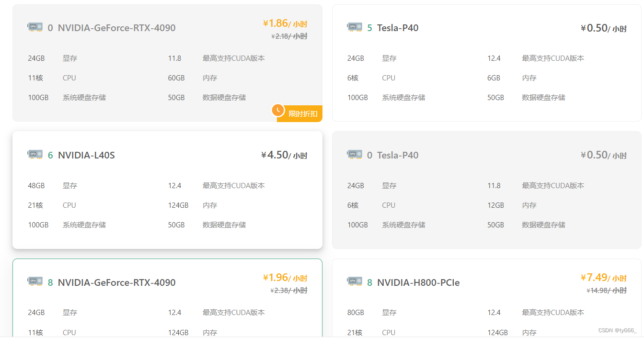
Task: Click the 124GB 内存 value on NVIDIA-L40S
Action: 178,205
